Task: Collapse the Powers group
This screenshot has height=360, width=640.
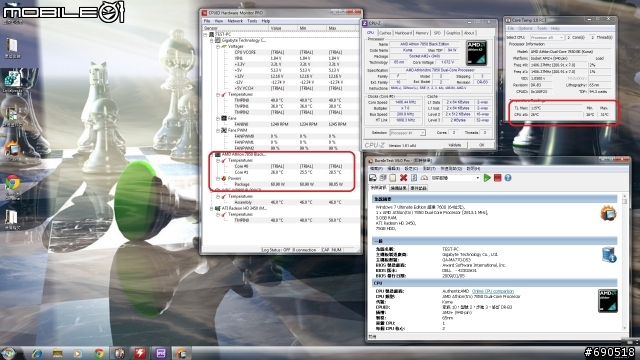Action: pyautogui.click(x=218, y=178)
